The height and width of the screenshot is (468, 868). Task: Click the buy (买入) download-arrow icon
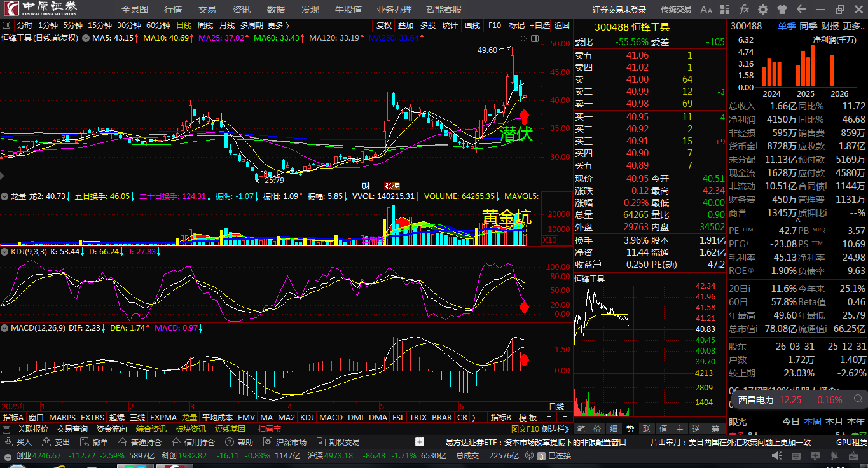[x=8, y=443]
